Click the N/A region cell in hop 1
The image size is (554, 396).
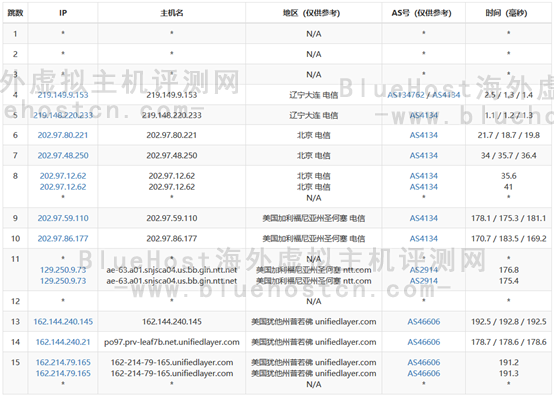tap(313, 34)
